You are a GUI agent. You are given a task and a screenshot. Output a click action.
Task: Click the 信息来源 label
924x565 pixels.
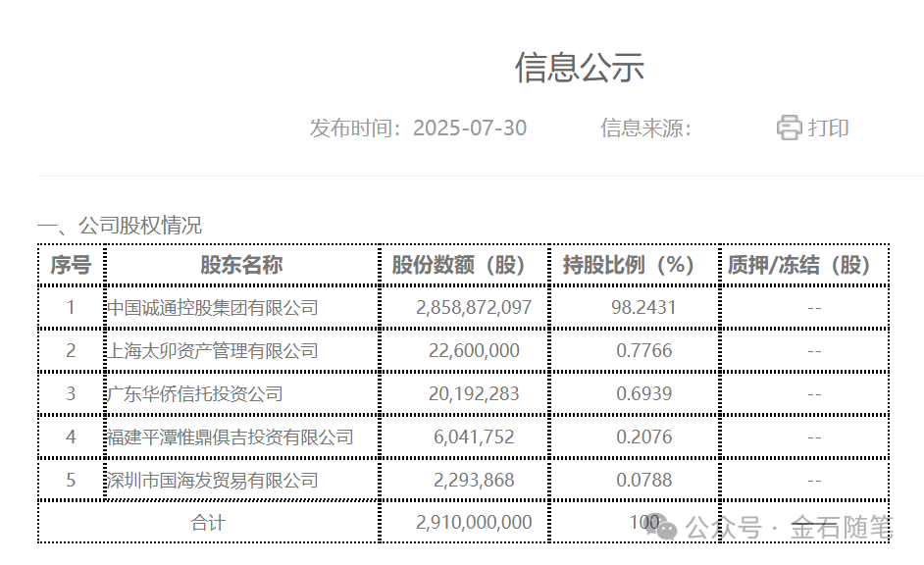click(645, 128)
